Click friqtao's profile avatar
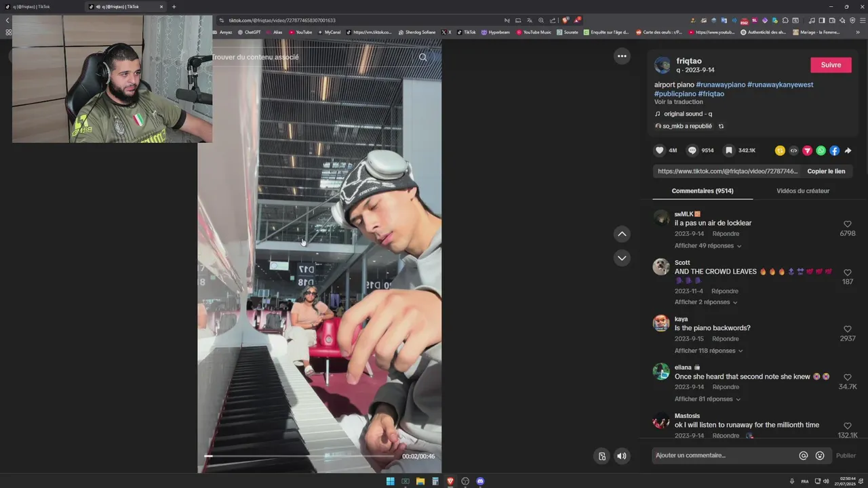Image resolution: width=868 pixels, height=488 pixels. pos(663,65)
